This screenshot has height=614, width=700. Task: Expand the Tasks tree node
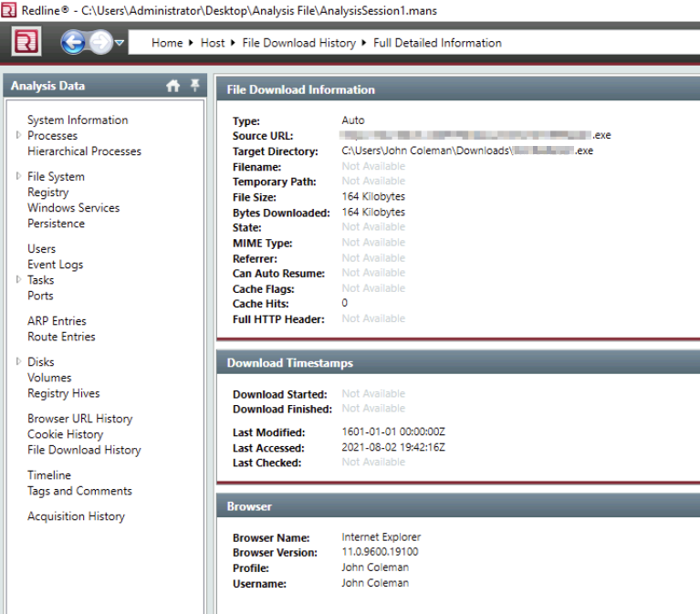[18, 279]
